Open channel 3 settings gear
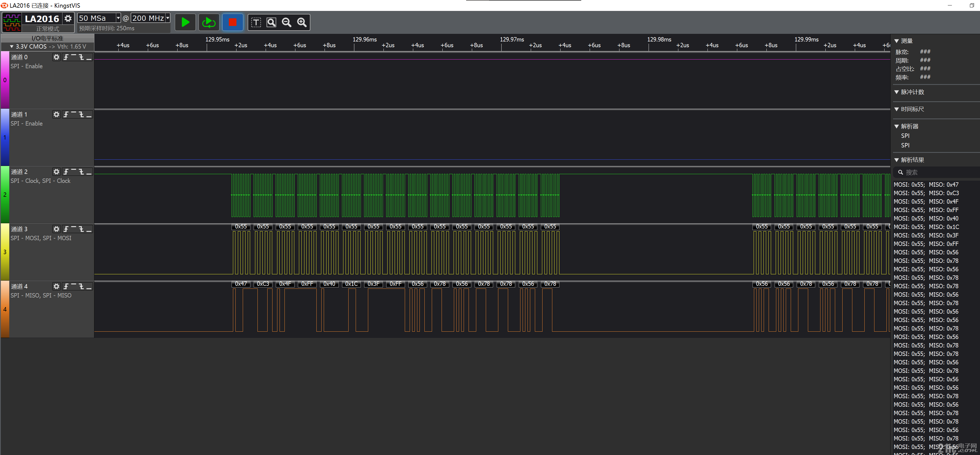Image resolution: width=980 pixels, height=455 pixels. [56, 229]
